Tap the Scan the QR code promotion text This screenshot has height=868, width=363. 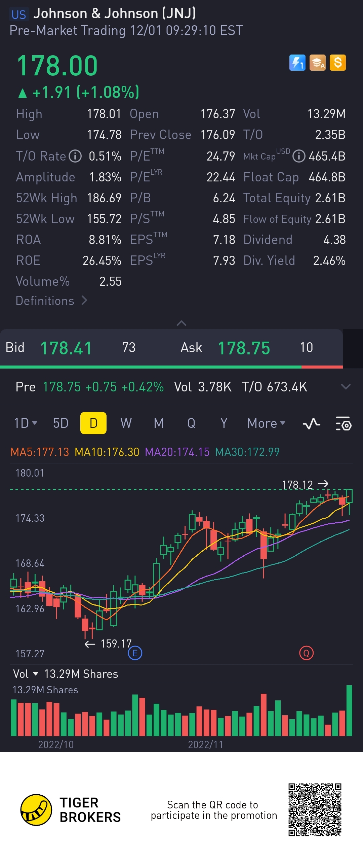click(x=214, y=810)
